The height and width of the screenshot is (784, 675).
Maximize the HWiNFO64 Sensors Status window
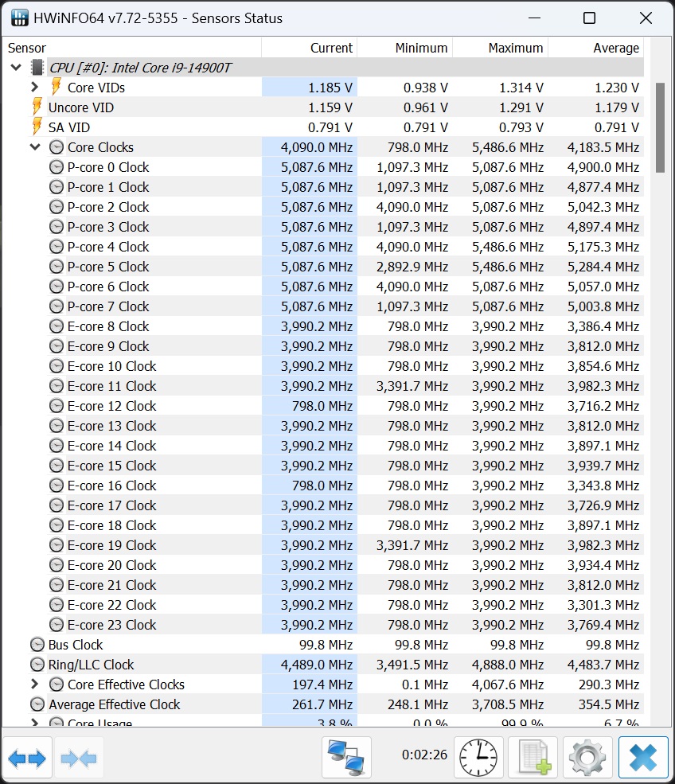point(590,18)
